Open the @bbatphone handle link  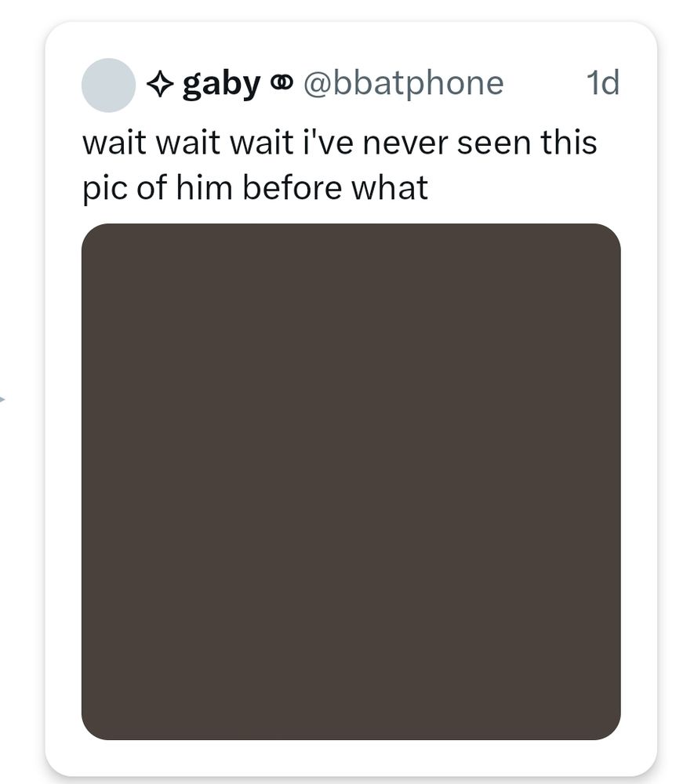click(x=404, y=83)
